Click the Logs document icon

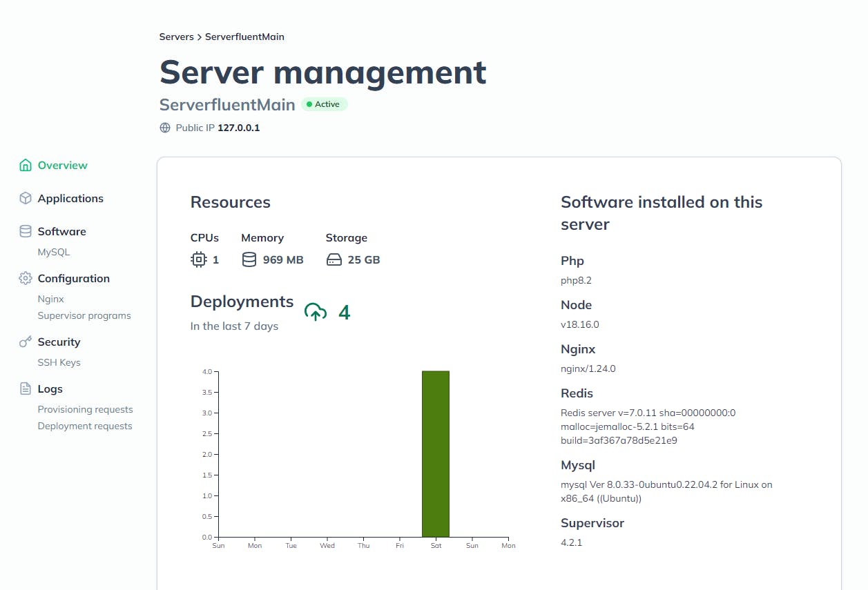[x=25, y=389]
